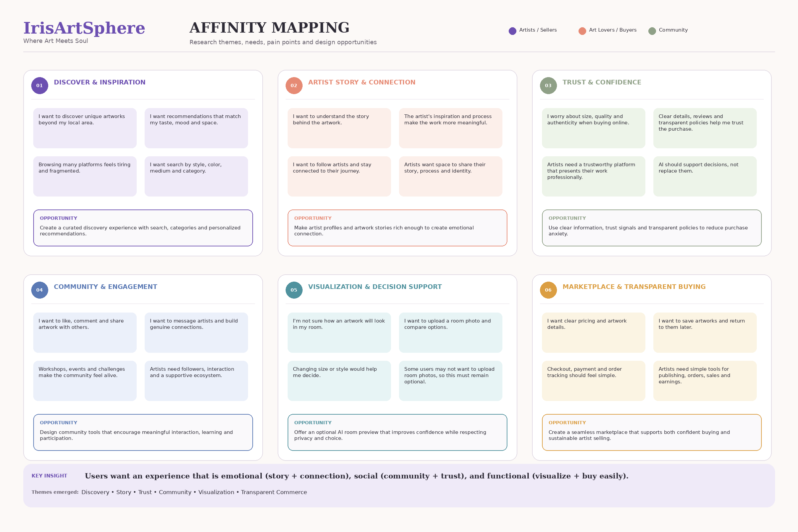Click the 'AI should support decisions' note
Image resolution: width=798 pixels, height=532 pixels.
(705, 177)
